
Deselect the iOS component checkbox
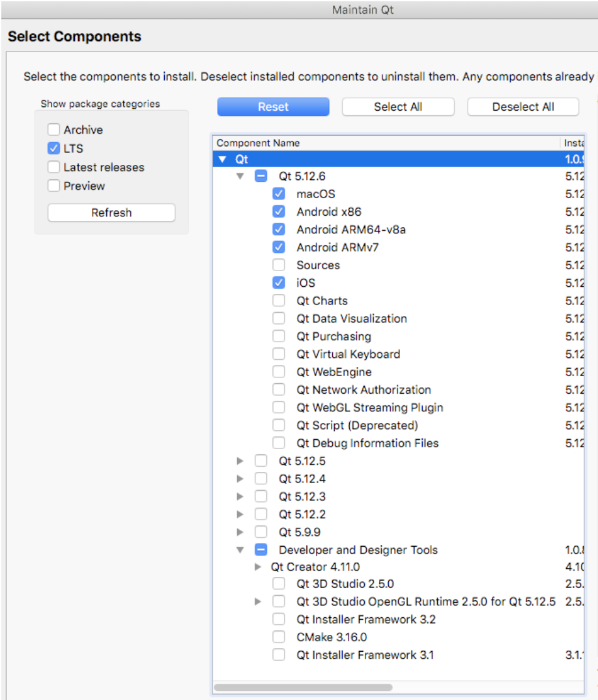click(x=279, y=283)
